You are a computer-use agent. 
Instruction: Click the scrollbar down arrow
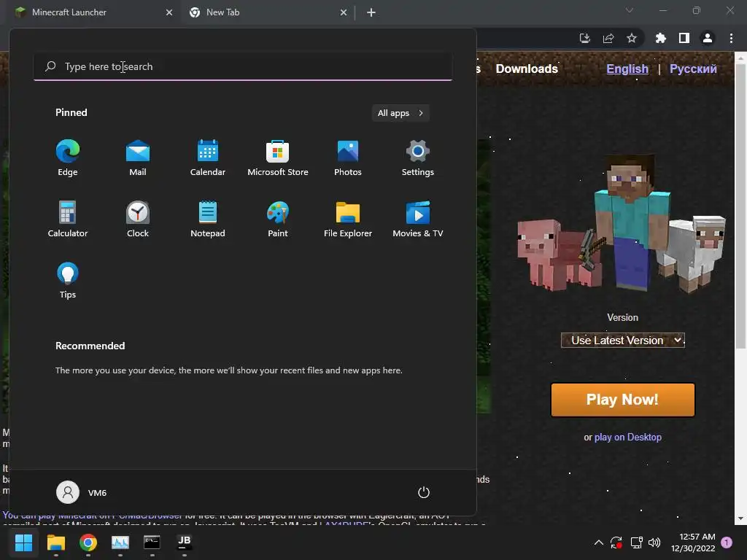pos(741,518)
